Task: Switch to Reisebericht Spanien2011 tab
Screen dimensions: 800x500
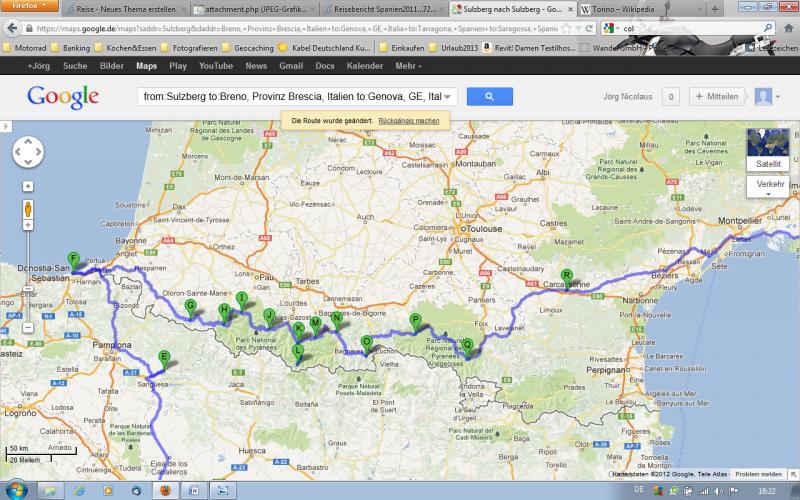Action: (384, 9)
